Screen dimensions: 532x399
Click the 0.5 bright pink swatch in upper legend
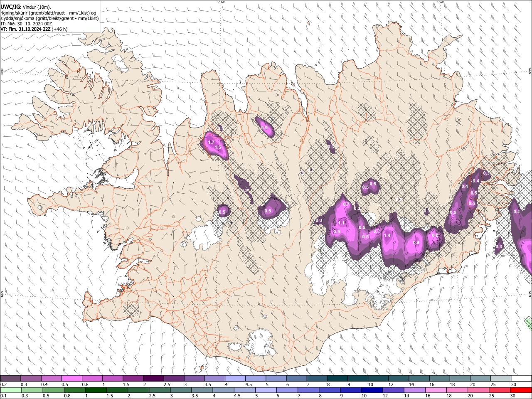(71, 378)
